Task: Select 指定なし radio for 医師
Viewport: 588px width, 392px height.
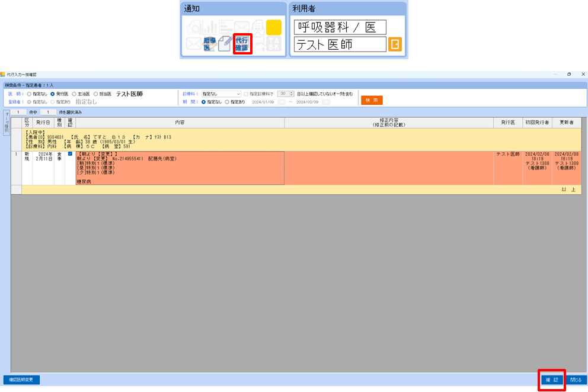Action: pyautogui.click(x=29, y=94)
